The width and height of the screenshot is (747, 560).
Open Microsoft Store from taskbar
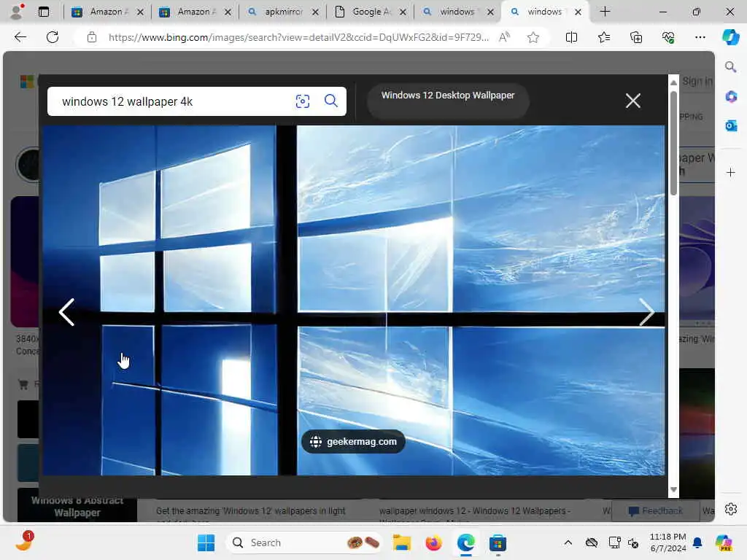(498, 542)
